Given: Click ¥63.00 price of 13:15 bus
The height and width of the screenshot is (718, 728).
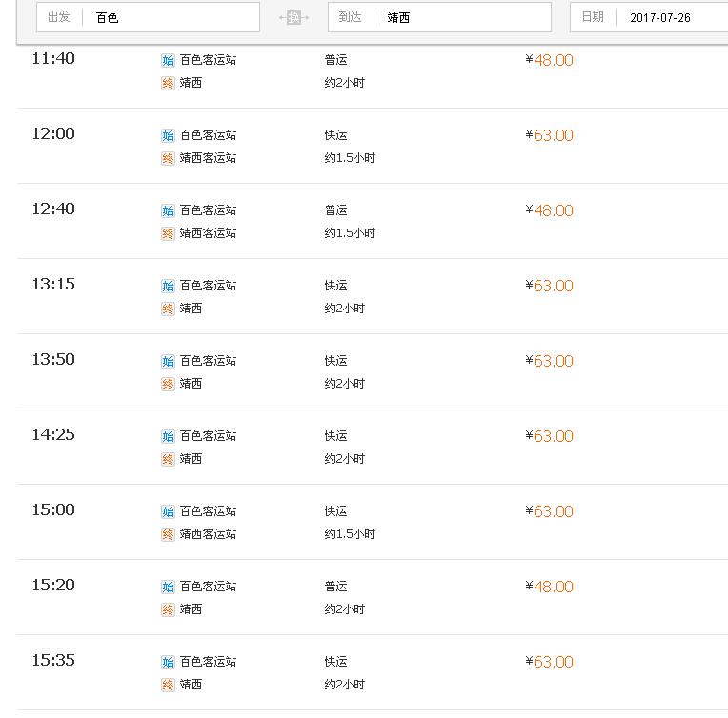Looking at the screenshot, I should [x=549, y=286].
